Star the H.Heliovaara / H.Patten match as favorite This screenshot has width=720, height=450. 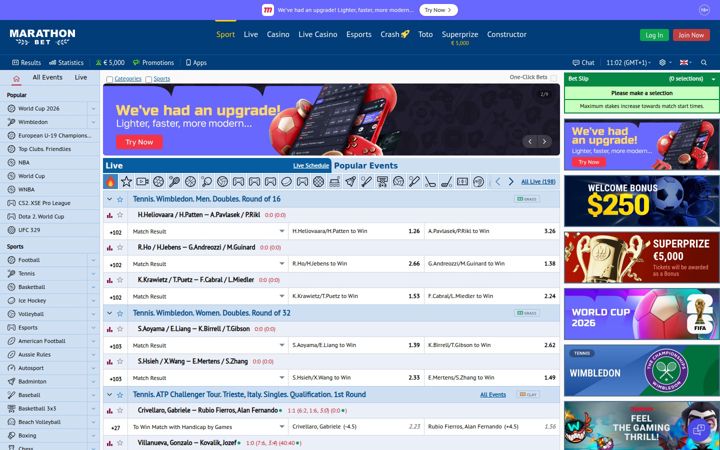coord(120,215)
